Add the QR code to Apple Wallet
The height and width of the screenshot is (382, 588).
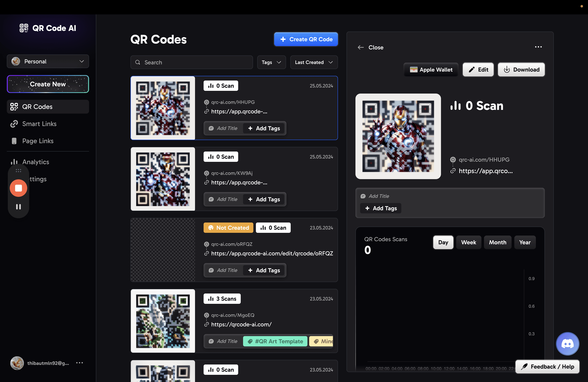(x=431, y=70)
